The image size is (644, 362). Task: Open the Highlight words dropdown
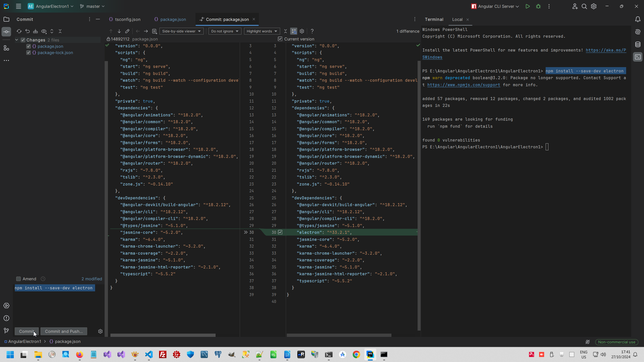(262, 31)
